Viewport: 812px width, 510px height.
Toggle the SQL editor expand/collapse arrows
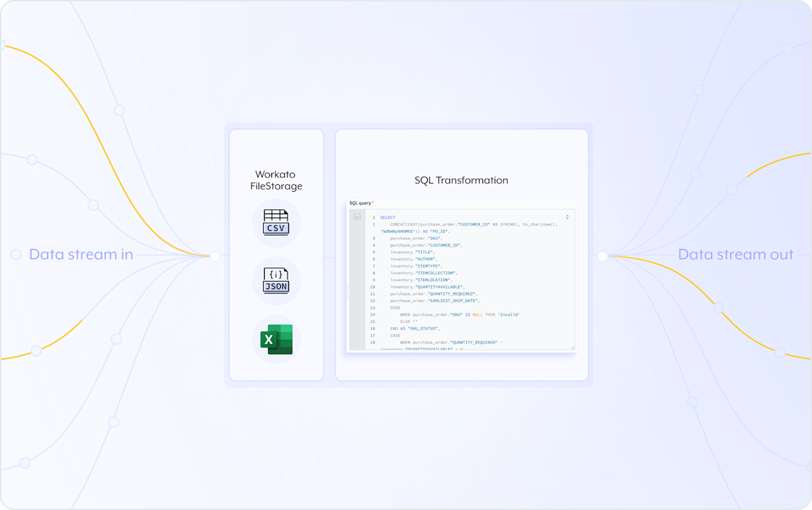coord(567,217)
